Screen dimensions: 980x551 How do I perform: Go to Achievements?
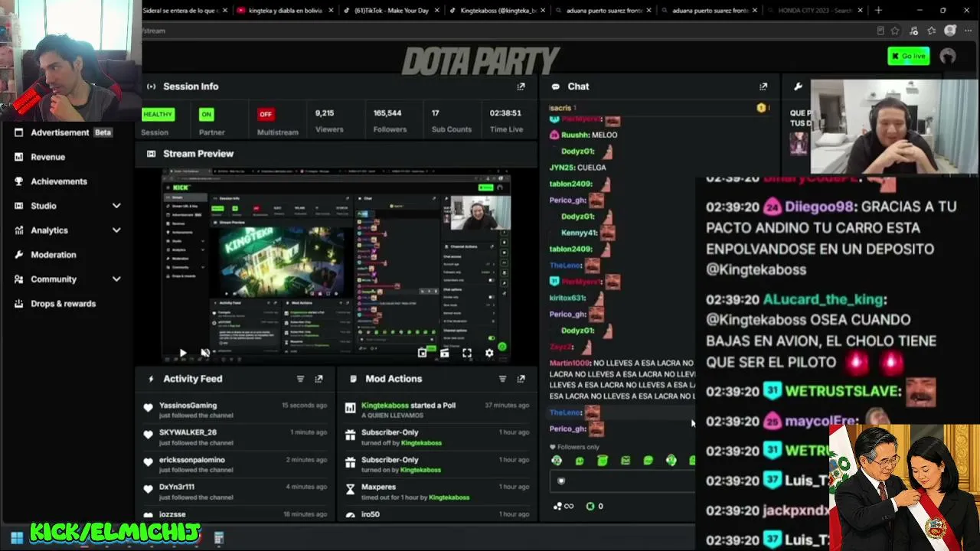tap(59, 181)
